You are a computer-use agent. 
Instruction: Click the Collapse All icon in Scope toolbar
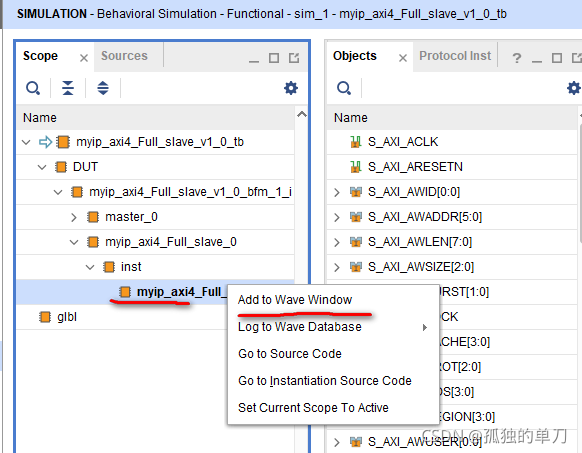[68, 88]
